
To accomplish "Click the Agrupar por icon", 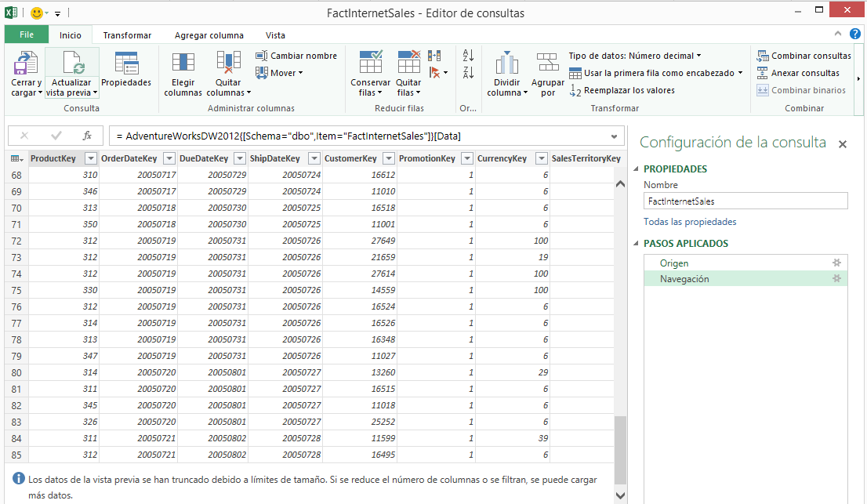I will [547, 64].
